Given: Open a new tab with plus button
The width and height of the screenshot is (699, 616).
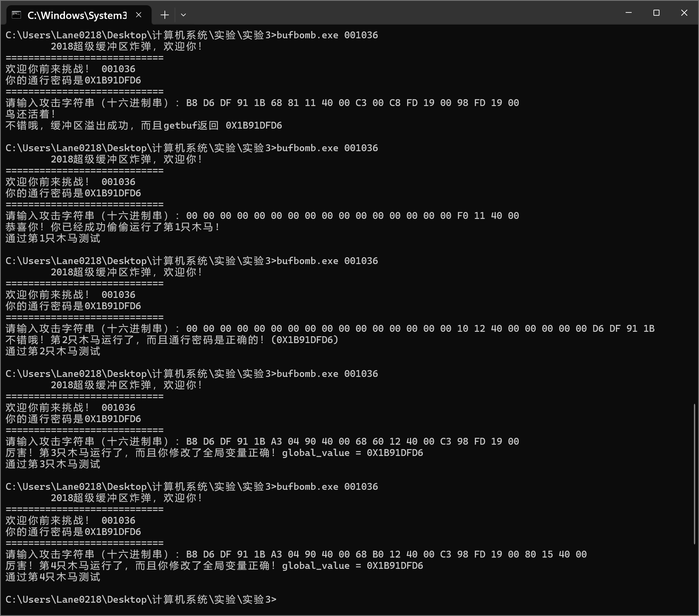Looking at the screenshot, I should point(164,15).
